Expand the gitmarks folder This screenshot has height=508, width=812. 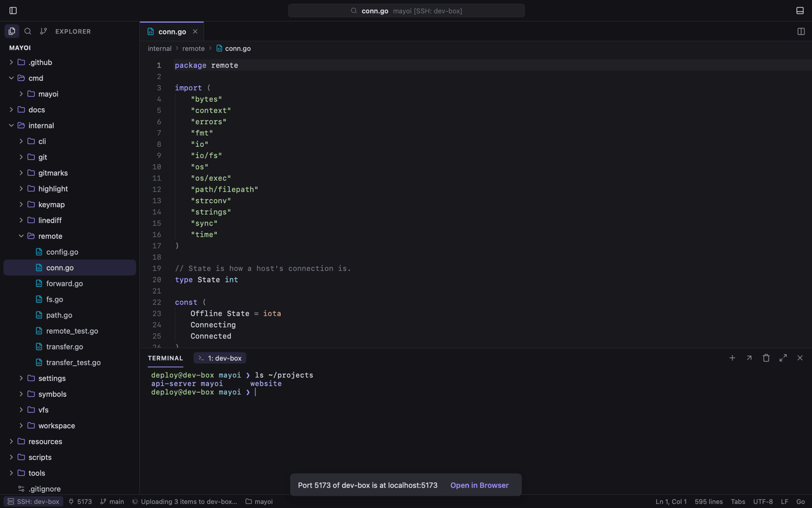click(x=70, y=173)
